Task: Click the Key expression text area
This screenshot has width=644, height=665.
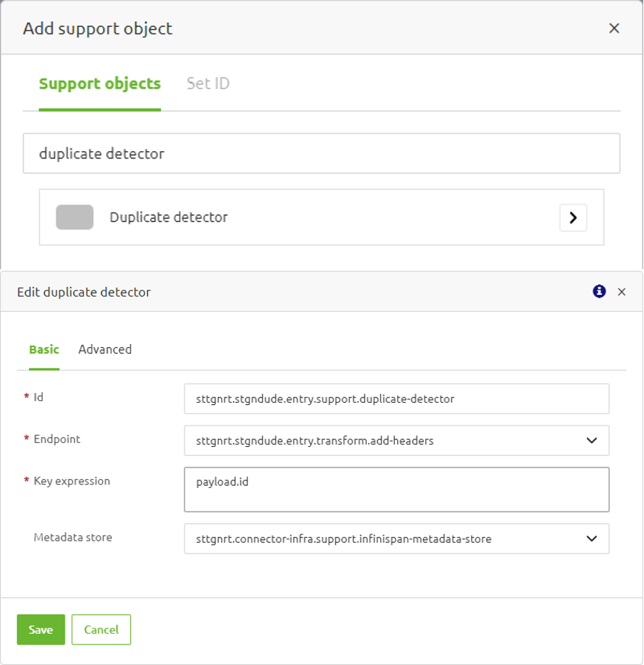Action: 396,489
